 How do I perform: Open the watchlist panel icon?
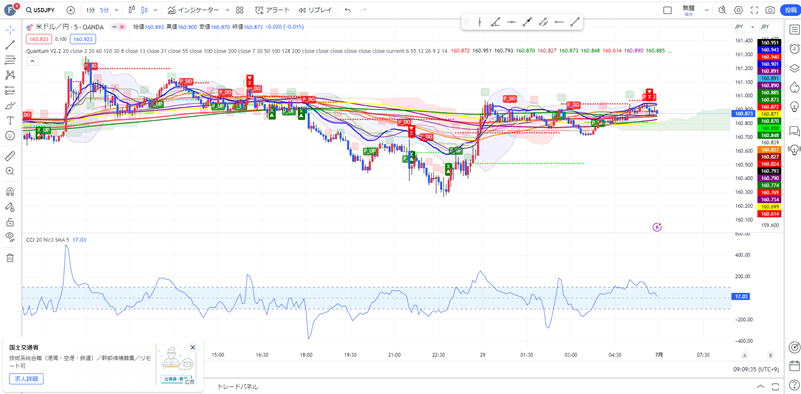point(794,29)
